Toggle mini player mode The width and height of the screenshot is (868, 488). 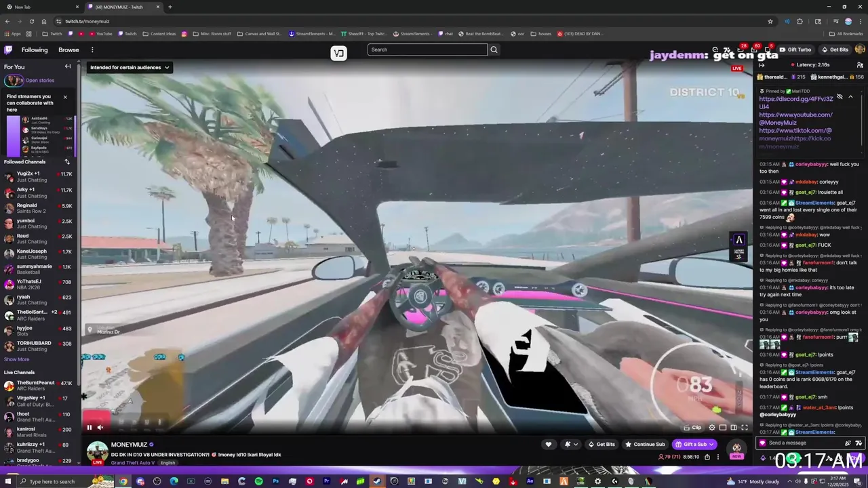pos(723,428)
